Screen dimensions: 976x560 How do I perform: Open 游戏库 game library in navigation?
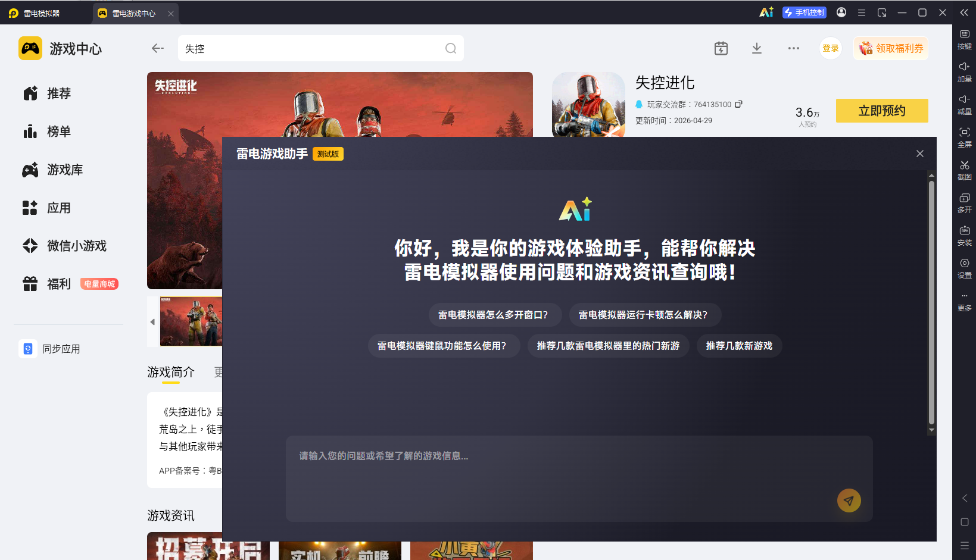[53, 170]
